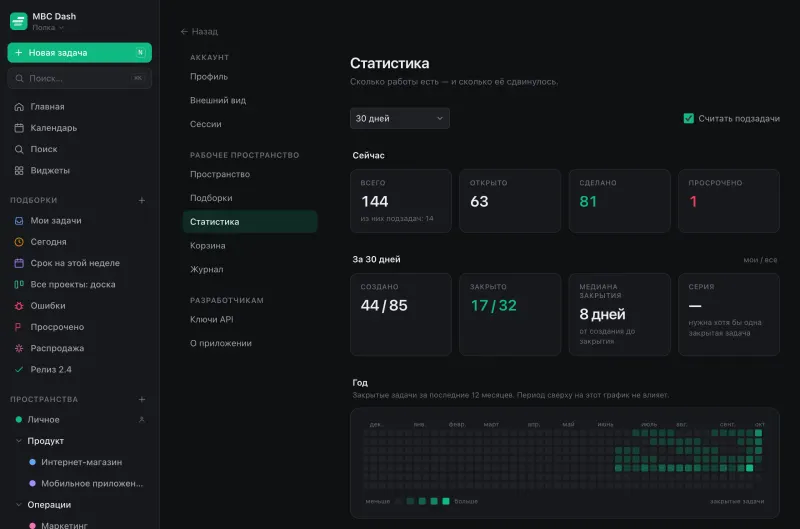The image size is (800, 529).
Task: Click the Релиз 2.4 checkmark icon
Action: coord(19,370)
